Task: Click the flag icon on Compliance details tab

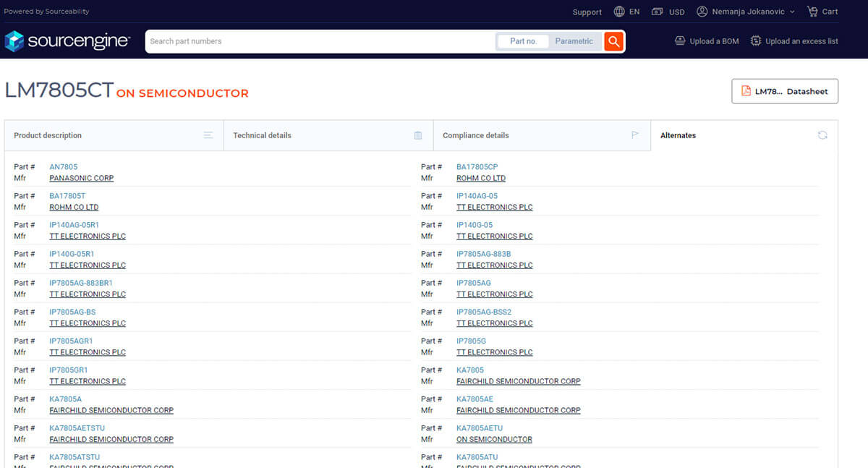Action: pyautogui.click(x=635, y=135)
